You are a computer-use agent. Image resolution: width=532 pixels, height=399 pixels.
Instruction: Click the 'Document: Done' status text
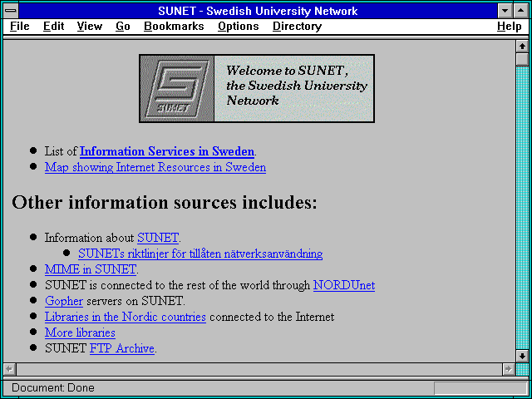[x=53, y=388]
